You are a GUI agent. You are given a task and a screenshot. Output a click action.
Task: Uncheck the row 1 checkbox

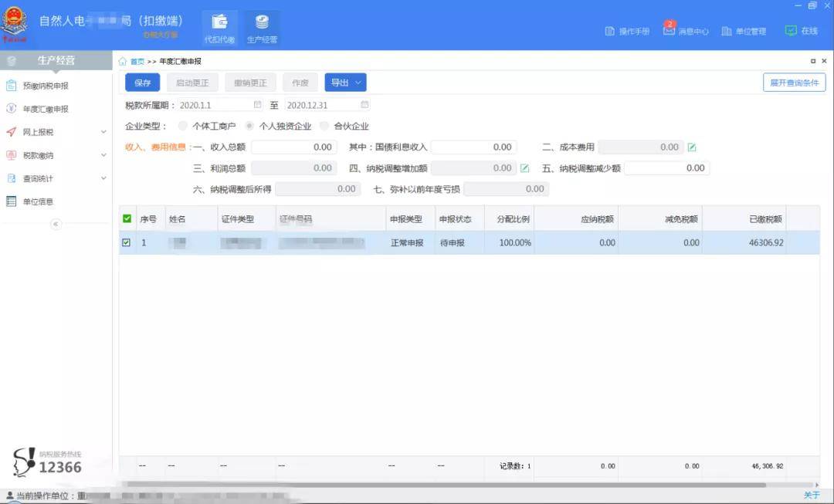click(x=126, y=242)
